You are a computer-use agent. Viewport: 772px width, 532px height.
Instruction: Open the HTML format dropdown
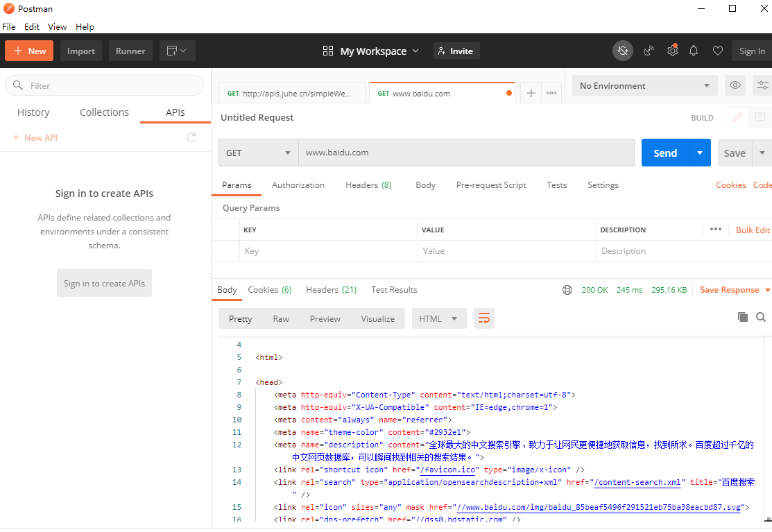coord(438,318)
